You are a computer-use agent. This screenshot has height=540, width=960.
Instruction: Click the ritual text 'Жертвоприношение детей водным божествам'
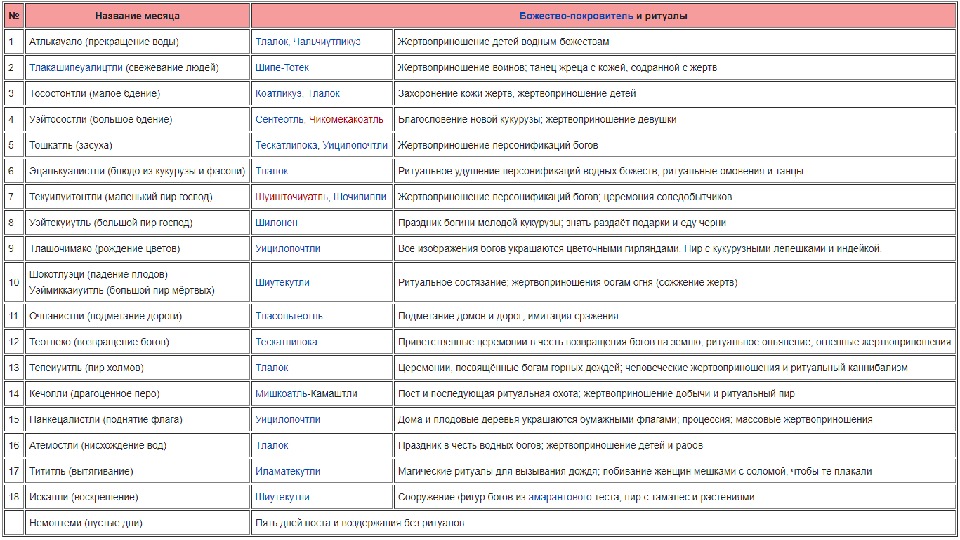click(503, 42)
